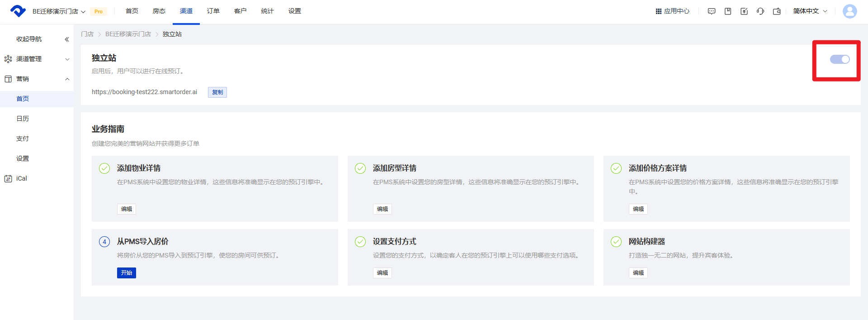
Task: Click 编辑 under 网站构建器
Action: coord(638,273)
